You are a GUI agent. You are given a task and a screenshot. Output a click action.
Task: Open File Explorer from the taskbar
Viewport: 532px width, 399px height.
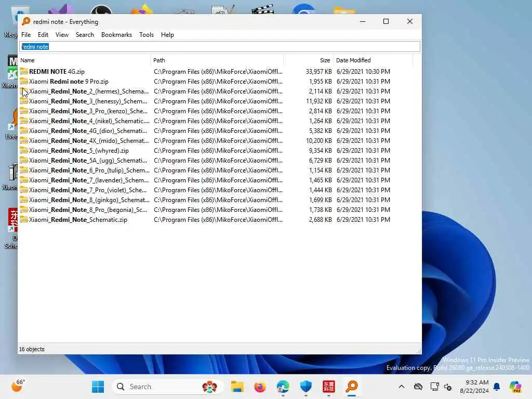click(237, 387)
